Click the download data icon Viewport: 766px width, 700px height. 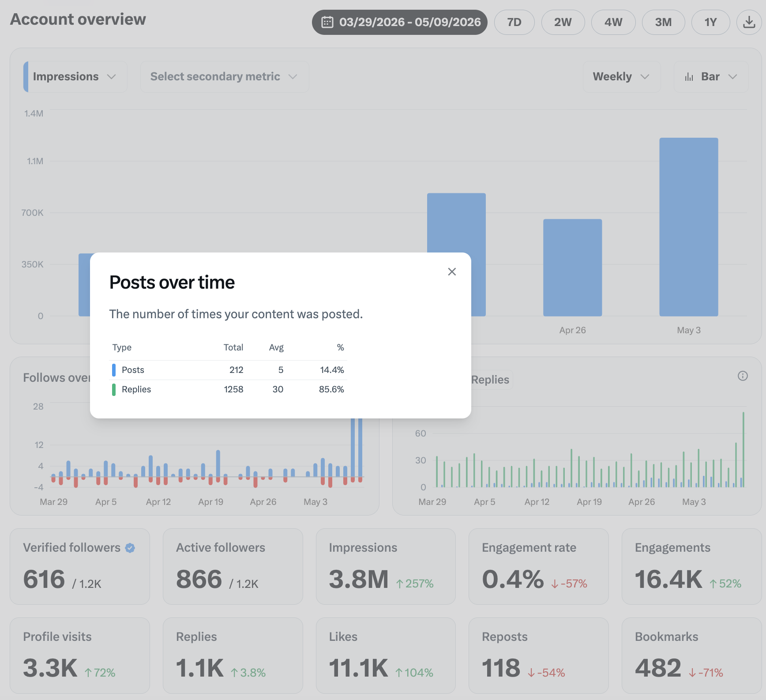coord(749,22)
